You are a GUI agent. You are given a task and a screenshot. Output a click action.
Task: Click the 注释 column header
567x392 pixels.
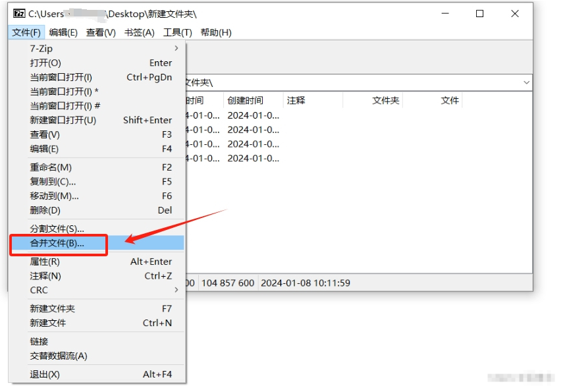296,101
